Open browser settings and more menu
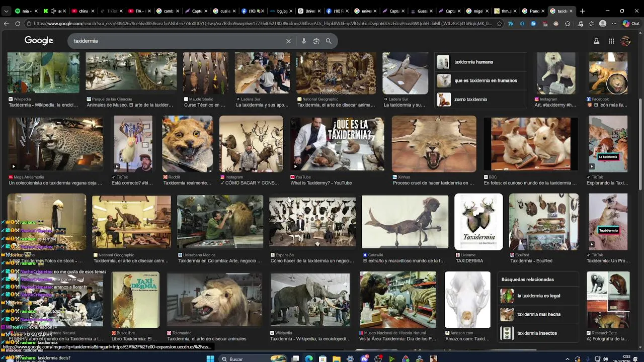The width and height of the screenshot is (644, 362). (614, 24)
